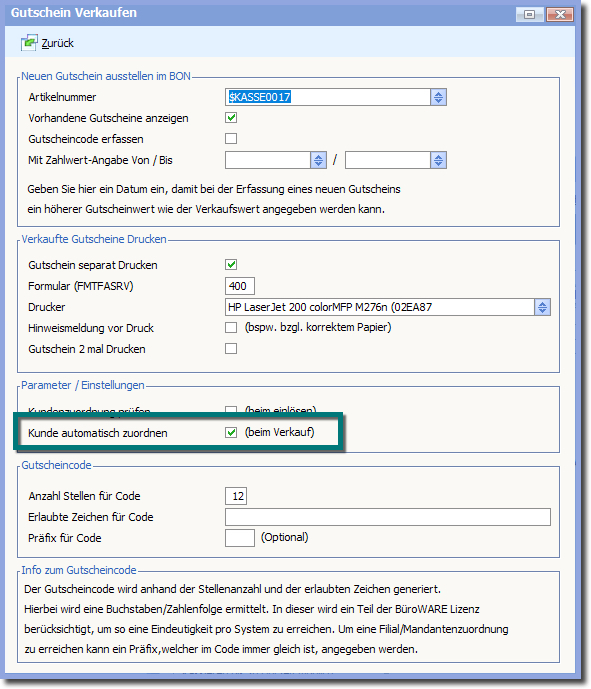Close the Gutschein Verkaufen window
This screenshot has width=591, height=689.
(x=560, y=15)
